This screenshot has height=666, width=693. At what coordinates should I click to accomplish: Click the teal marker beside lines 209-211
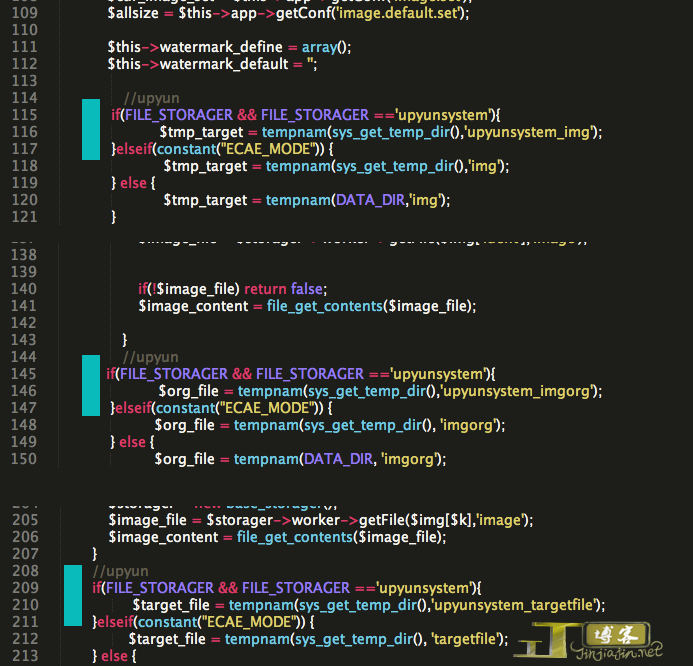[73, 597]
